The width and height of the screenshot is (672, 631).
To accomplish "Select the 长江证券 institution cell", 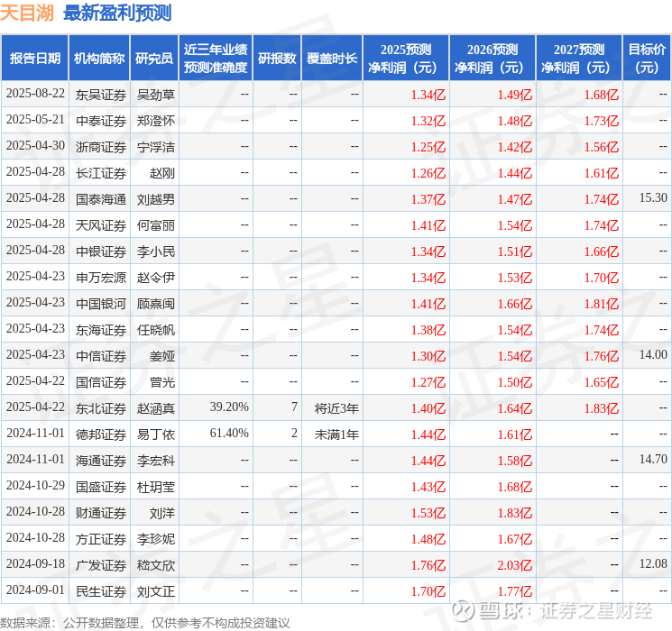I will tap(101, 173).
